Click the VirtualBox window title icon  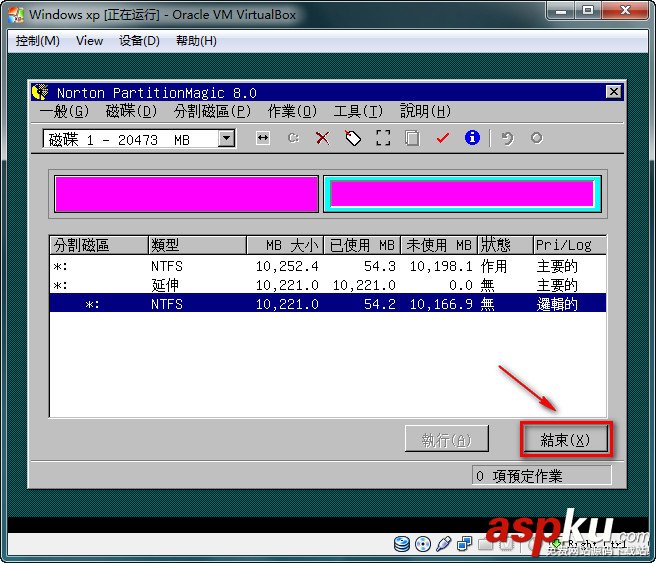pos(16,15)
